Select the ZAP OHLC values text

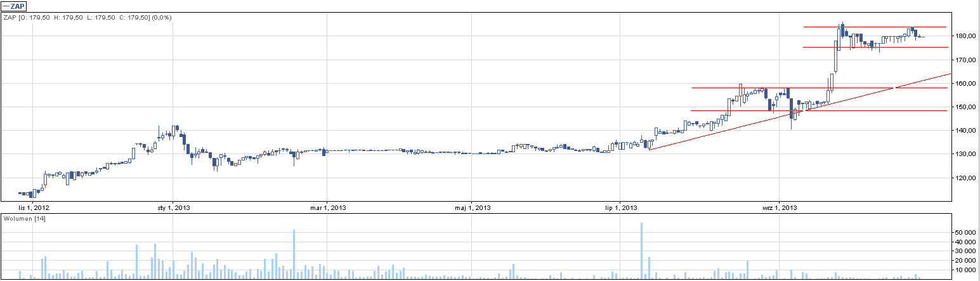pyautogui.click(x=88, y=17)
